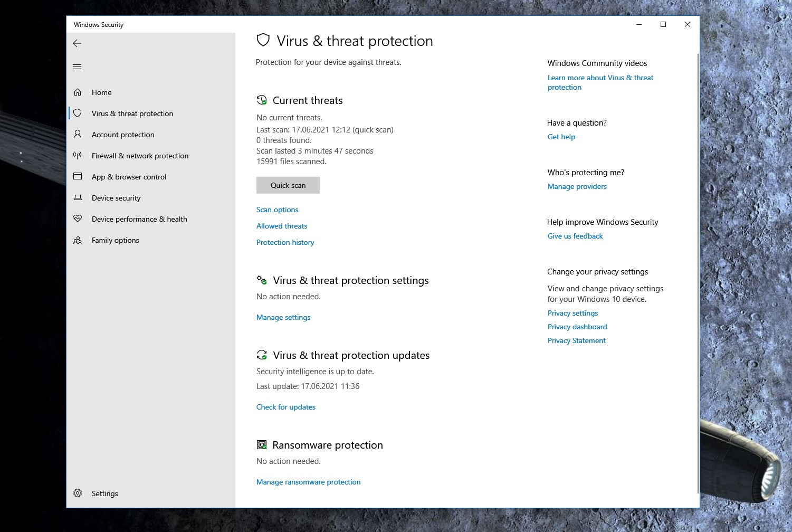Minimize the Windows Security window

pyautogui.click(x=639, y=24)
